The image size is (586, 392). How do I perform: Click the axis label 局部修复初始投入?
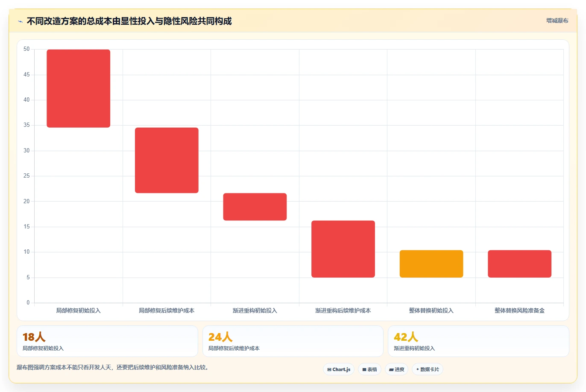[x=79, y=310]
